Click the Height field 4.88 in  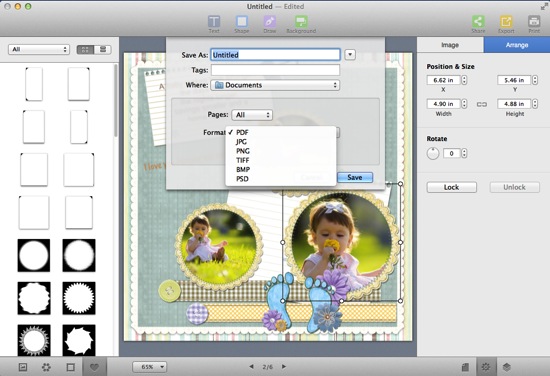(514, 104)
